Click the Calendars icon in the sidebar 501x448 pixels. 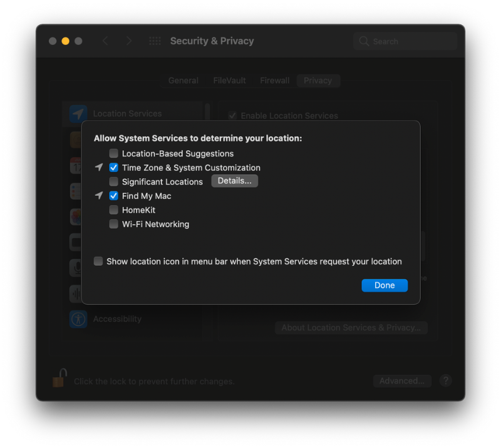(x=78, y=165)
